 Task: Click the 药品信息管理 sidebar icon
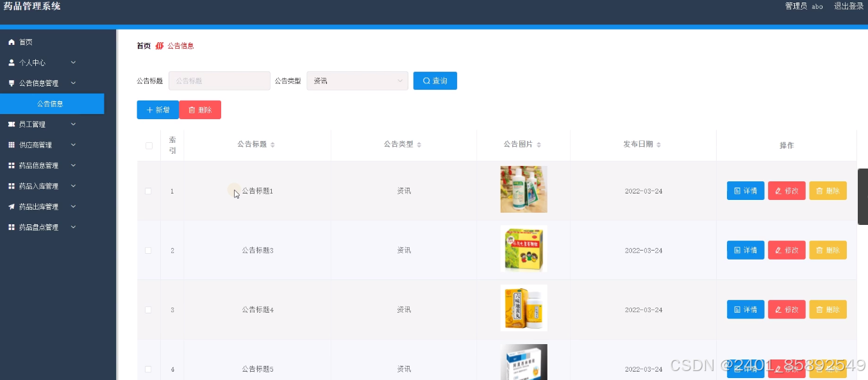pyautogui.click(x=11, y=165)
